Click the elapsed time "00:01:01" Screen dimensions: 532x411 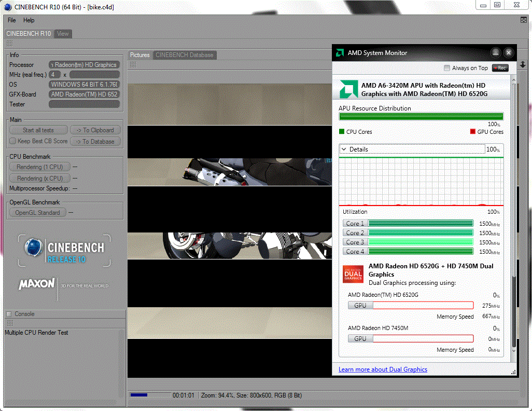(x=183, y=395)
